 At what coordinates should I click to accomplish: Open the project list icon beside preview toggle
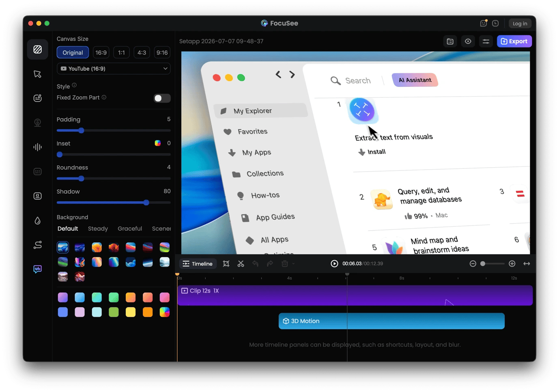tap(450, 41)
